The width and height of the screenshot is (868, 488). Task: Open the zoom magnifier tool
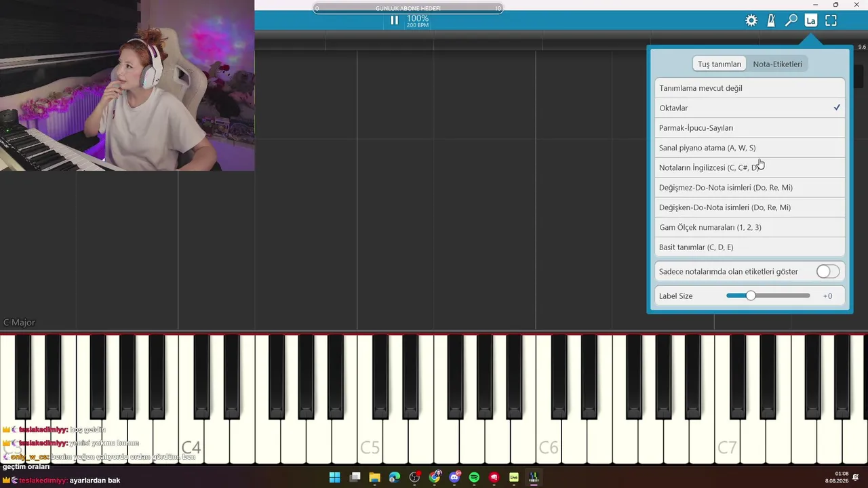coord(791,20)
